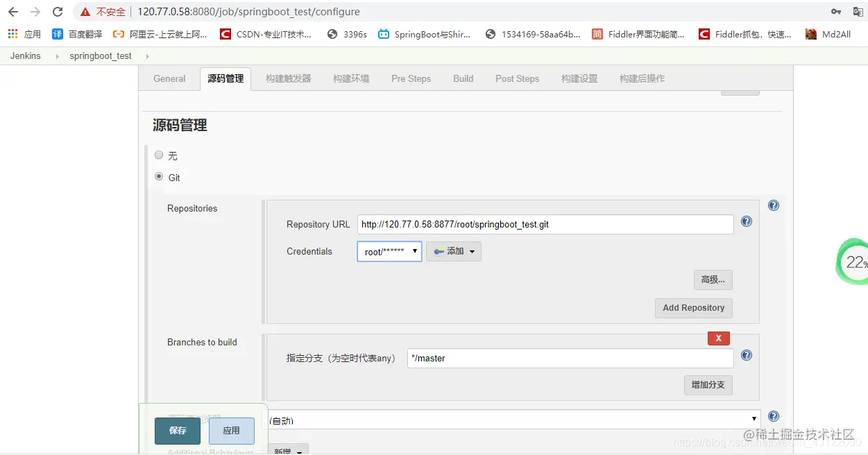Viewport: 868px width, 455px height.
Task: Switch to the Pre Steps tab
Action: [x=411, y=78]
